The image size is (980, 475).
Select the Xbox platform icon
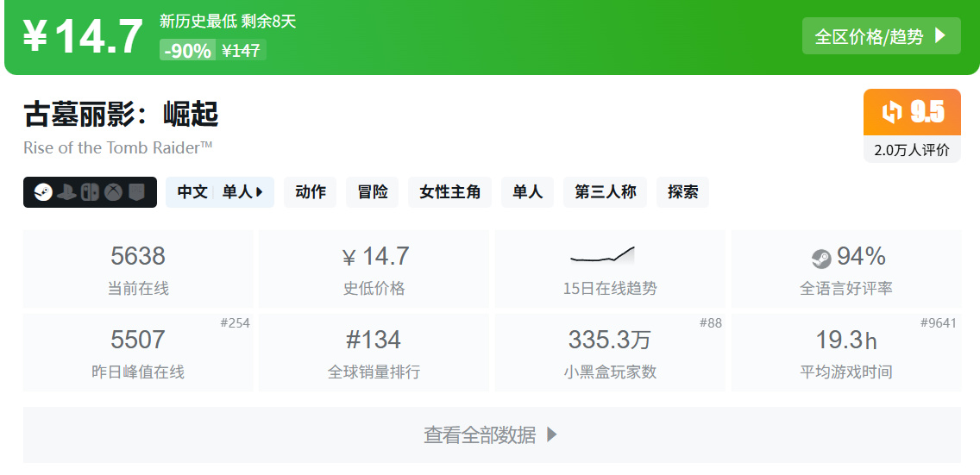pyautogui.click(x=113, y=192)
